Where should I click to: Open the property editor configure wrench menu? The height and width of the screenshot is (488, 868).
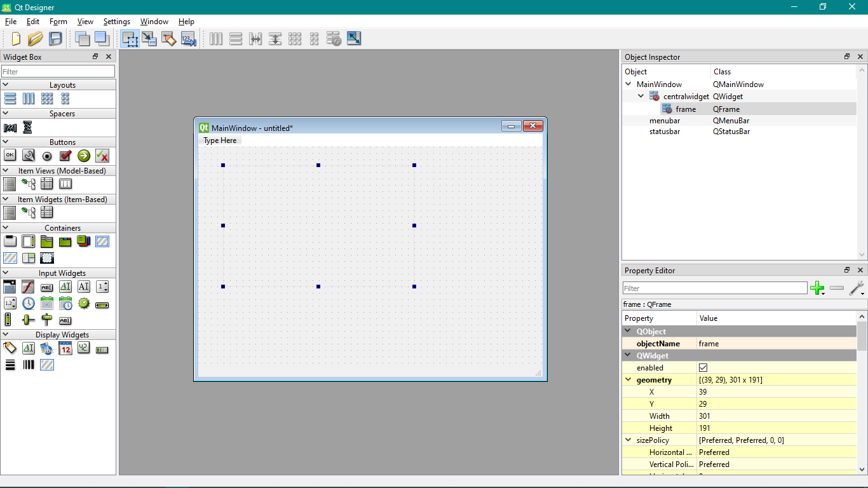click(857, 288)
